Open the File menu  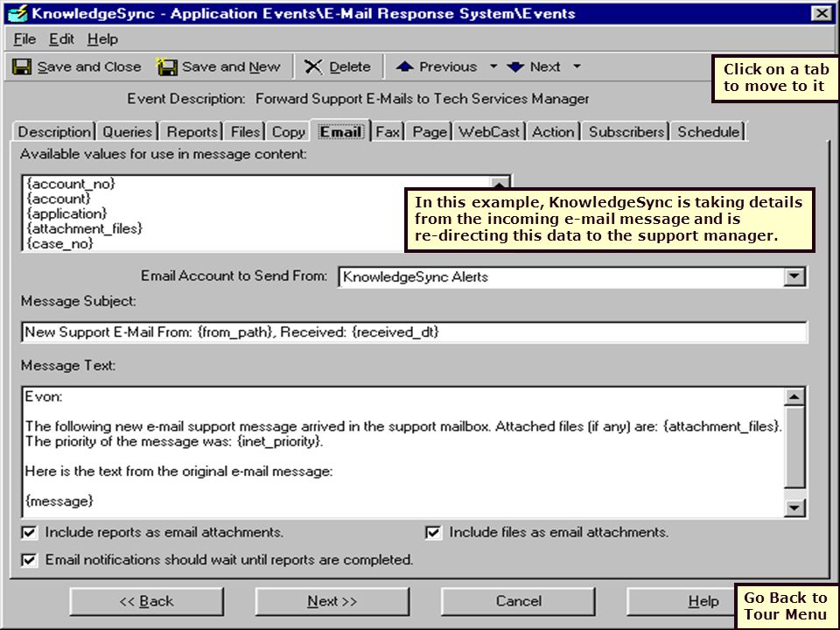pyautogui.click(x=24, y=39)
